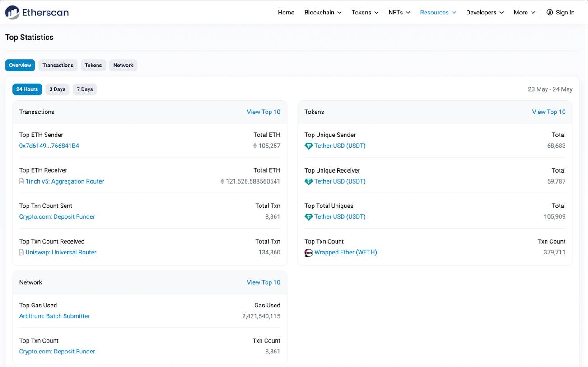Expand the Developers dropdown menu

click(485, 13)
